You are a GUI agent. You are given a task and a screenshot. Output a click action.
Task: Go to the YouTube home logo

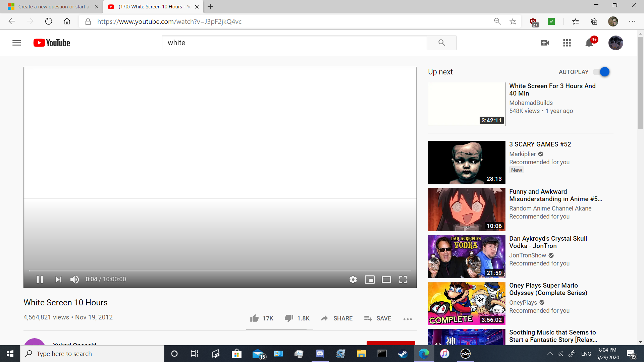52,43
